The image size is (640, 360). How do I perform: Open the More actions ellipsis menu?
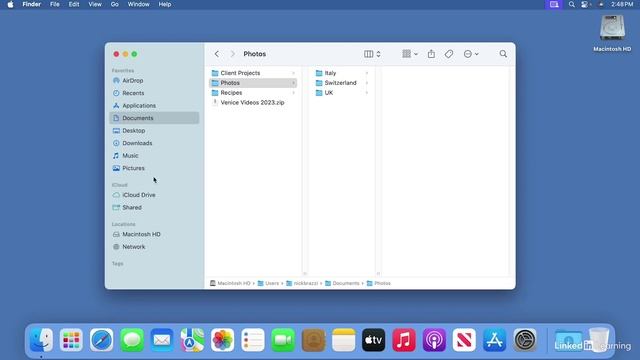[x=471, y=54]
